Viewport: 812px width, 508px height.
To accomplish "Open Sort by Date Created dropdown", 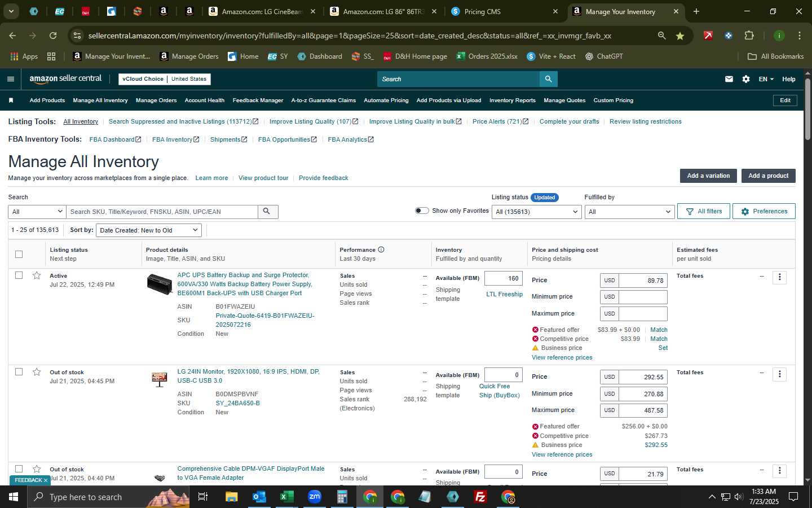I will 149,230.
